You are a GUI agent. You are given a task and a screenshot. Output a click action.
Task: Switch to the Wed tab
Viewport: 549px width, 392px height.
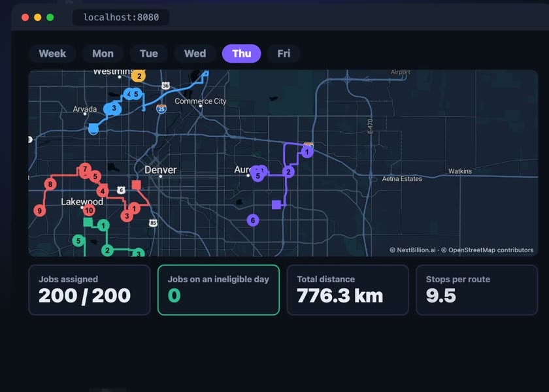tap(195, 54)
